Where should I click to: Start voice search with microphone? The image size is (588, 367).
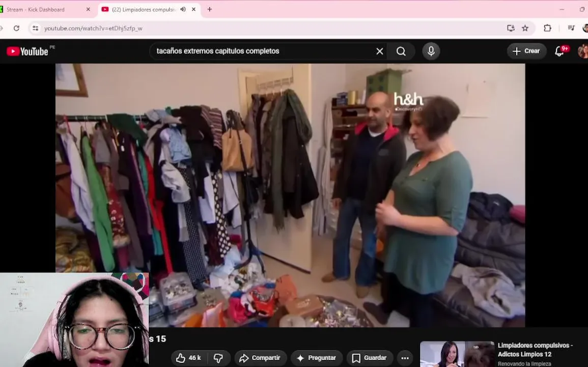431,51
